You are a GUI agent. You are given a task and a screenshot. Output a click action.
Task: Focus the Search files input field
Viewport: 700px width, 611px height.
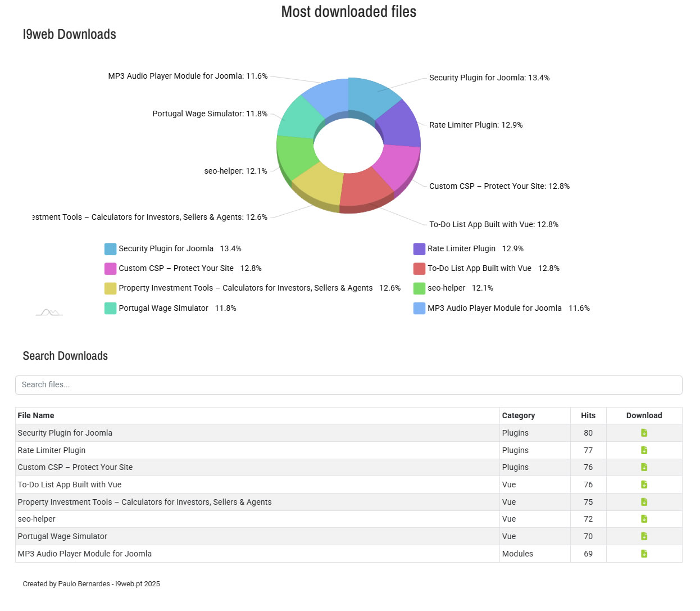348,385
